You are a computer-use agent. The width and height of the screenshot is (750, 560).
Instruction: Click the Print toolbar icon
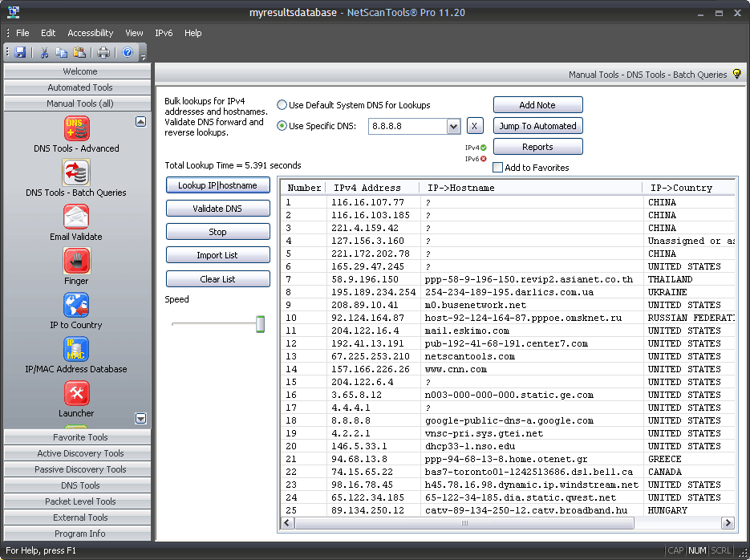(x=103, y=52)
